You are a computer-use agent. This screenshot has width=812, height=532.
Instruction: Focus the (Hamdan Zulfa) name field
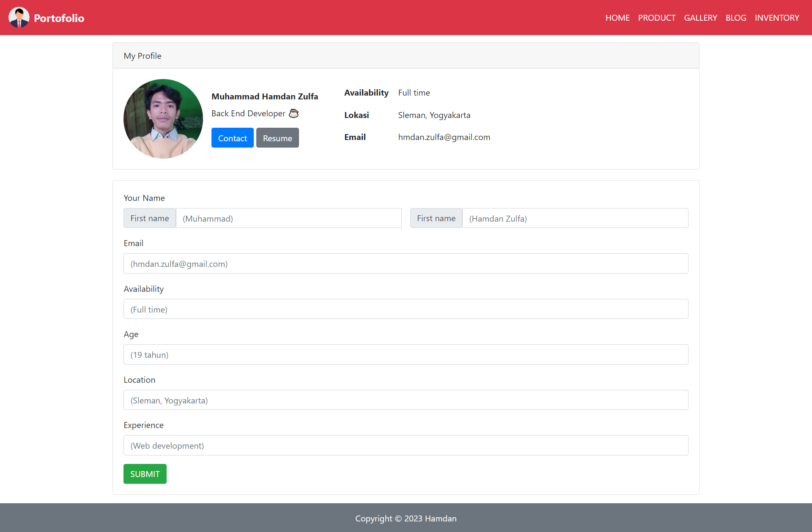[x=575, y=218]
